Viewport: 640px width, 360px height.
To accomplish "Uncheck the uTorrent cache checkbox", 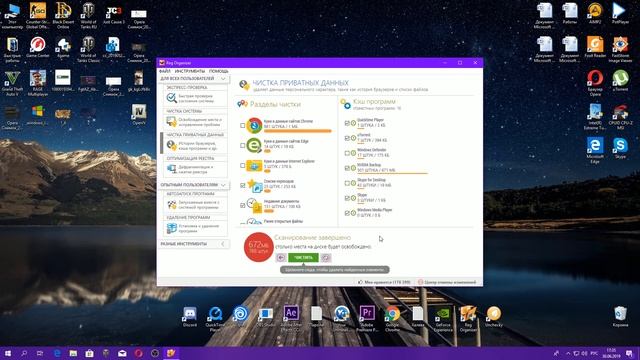I will [x=347, y=138].
